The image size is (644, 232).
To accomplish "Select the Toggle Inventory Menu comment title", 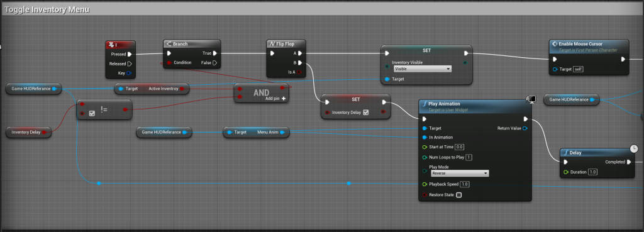I will click(47, 9).
